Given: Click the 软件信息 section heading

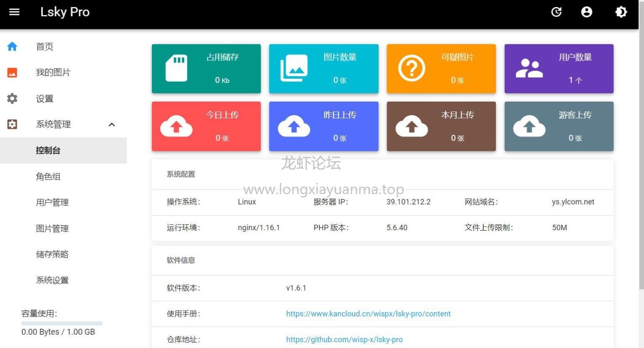Looking at the screenshot, I should tap(181, 260).
